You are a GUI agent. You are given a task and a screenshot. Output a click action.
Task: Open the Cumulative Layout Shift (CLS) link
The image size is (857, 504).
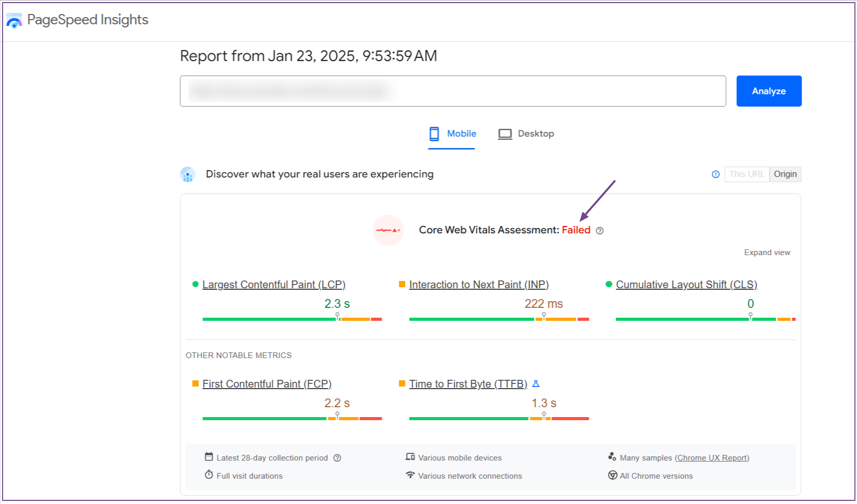686,285
